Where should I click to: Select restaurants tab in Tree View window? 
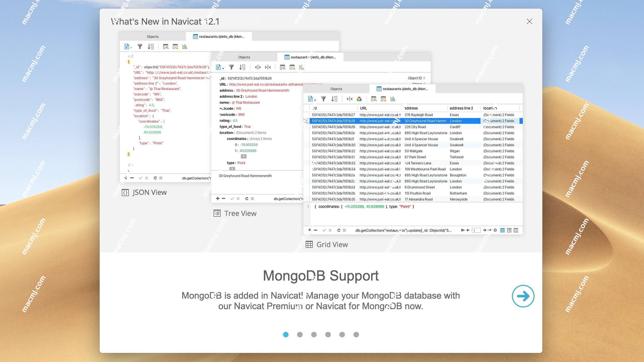click(310, 57)
